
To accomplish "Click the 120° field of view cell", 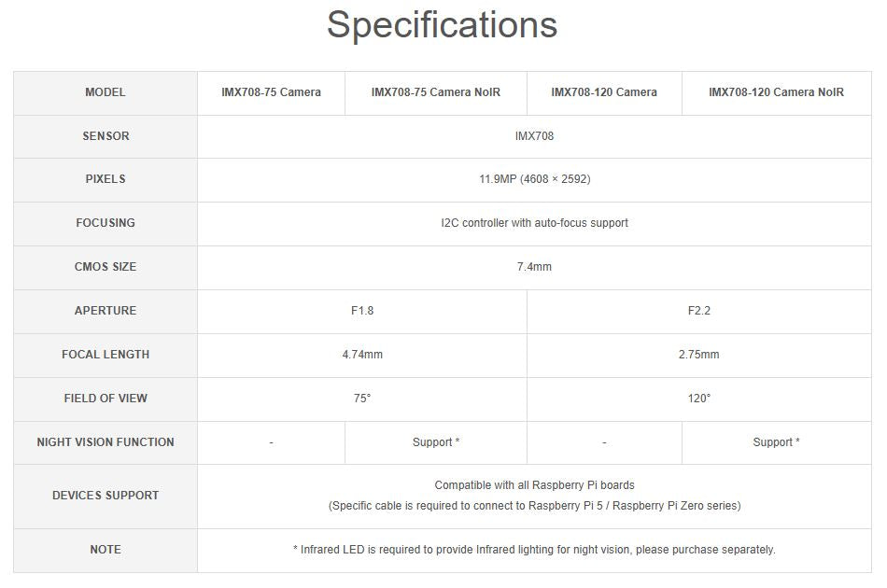I will click(x=698, y=399).
